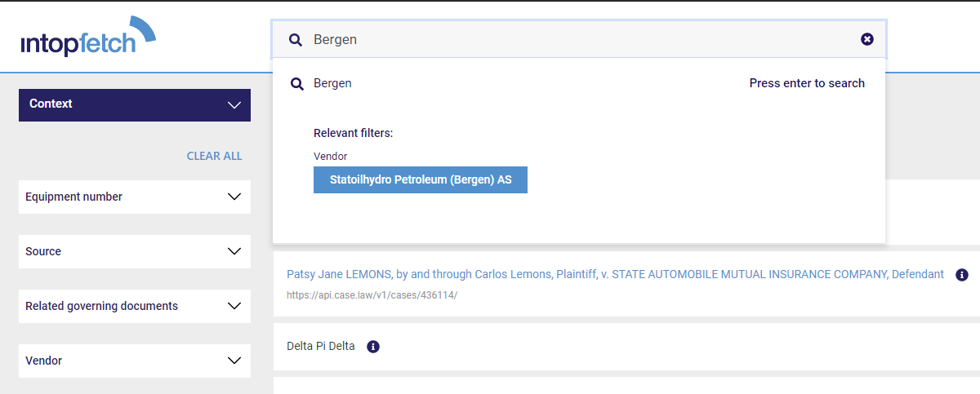
Task: Click the api.case.law cases URL text
Action: [372, 294]
